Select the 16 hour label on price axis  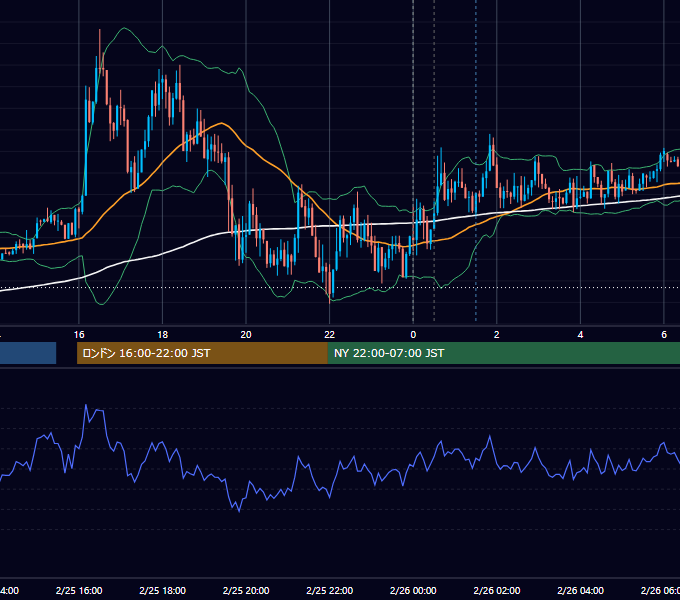click(79, 334)
